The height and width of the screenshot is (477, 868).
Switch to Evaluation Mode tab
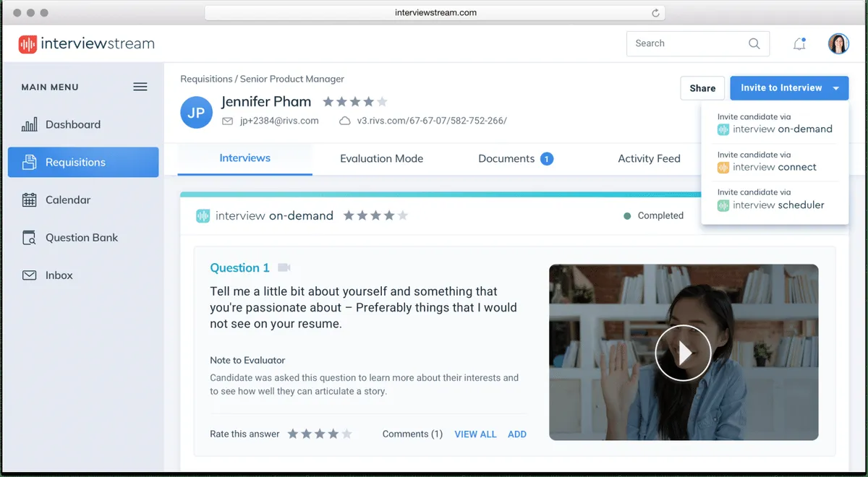point(381,158)
